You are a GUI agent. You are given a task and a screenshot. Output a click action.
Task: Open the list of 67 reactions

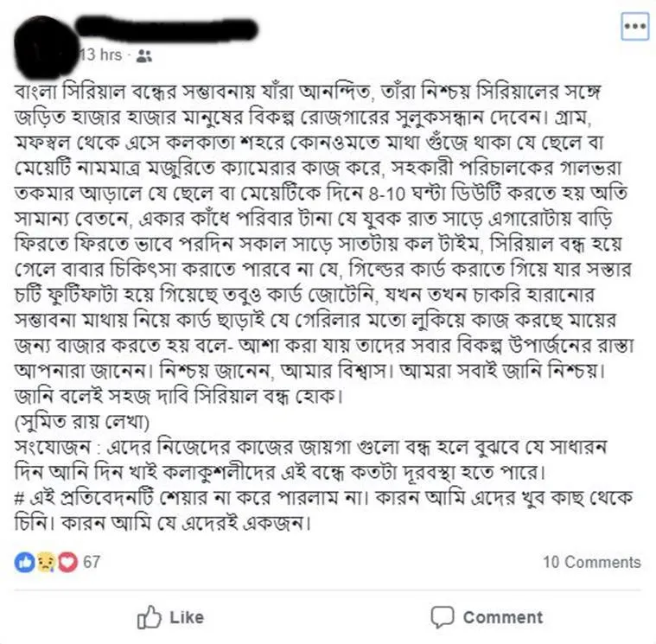point(92,562)
